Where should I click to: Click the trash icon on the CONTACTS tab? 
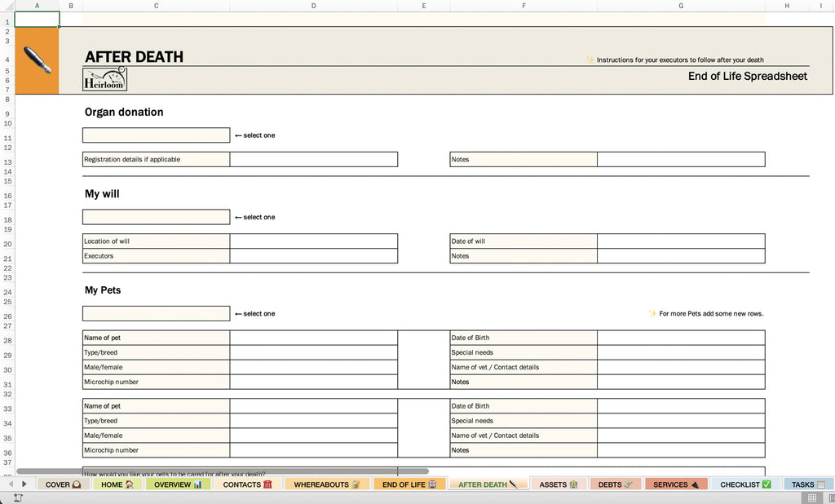click(267, 484)
